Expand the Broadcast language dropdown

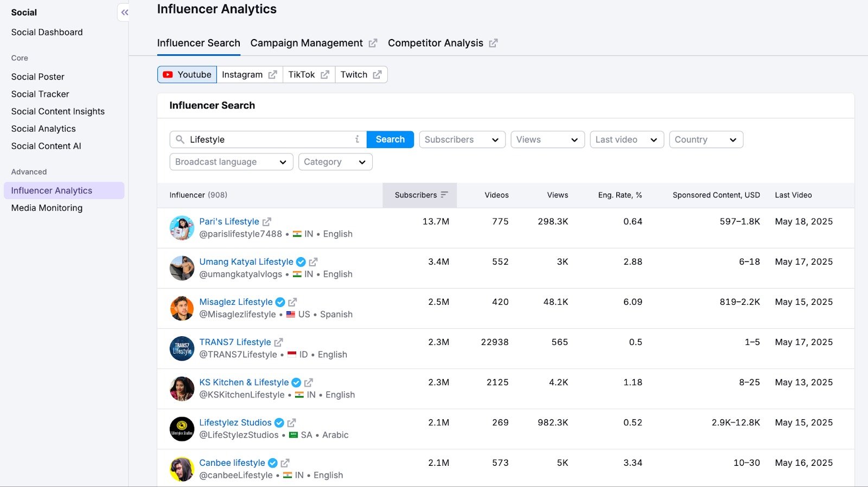231,162
